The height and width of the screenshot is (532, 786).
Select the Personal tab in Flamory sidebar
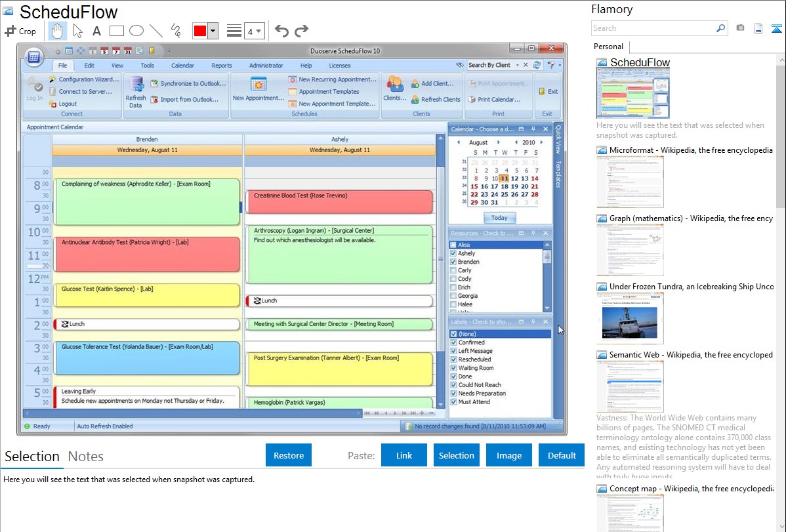609,47
